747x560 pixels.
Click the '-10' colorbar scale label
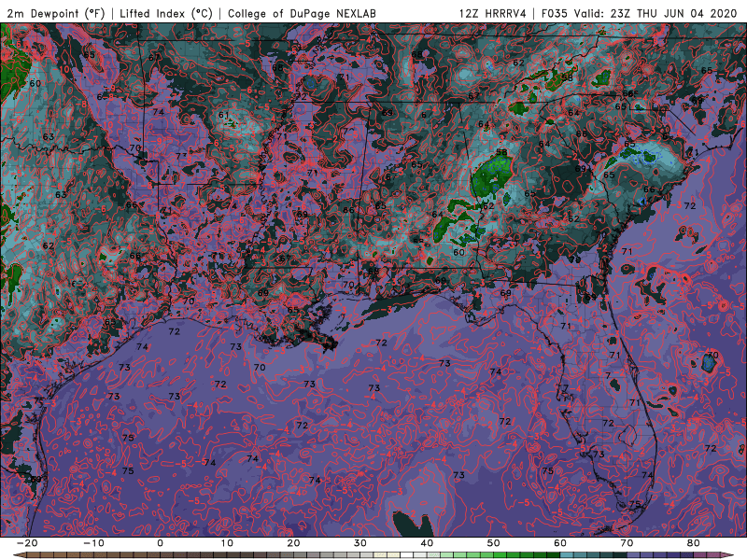click(x=93, y=543)
